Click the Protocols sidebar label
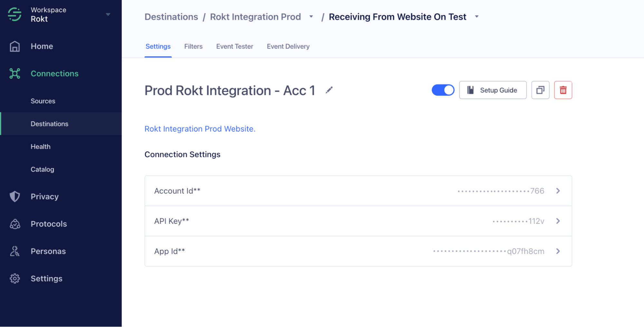Viewport: 644px width, 327px height. click(49, 224)
